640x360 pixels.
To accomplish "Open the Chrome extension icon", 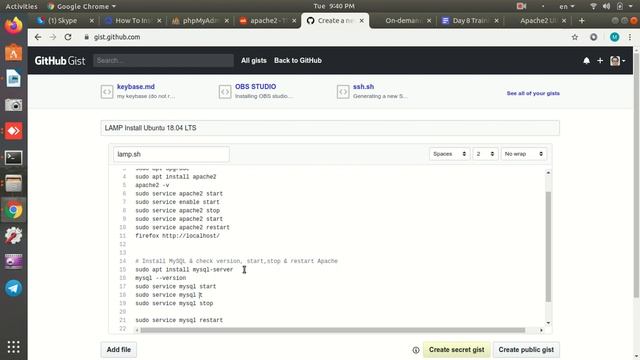I will click(x=593, y=37).
